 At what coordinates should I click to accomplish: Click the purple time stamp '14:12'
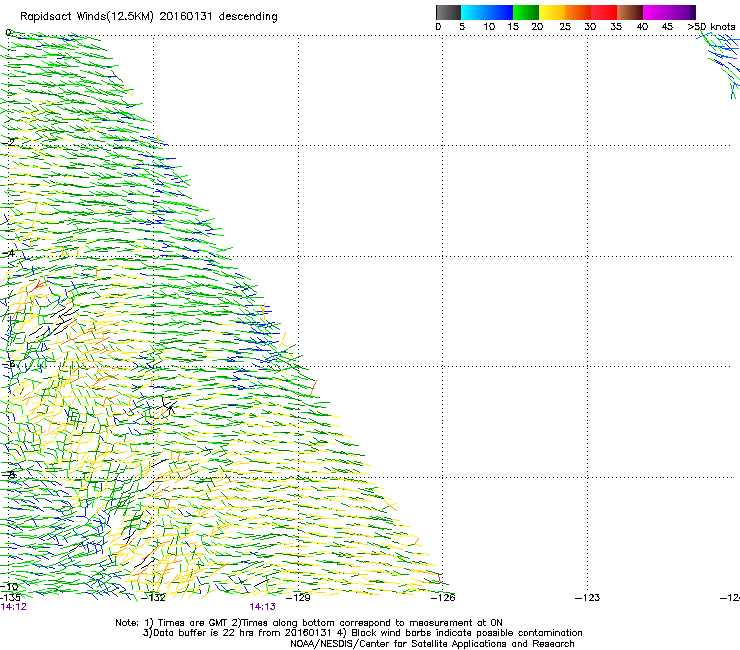(x=14, y=607)
